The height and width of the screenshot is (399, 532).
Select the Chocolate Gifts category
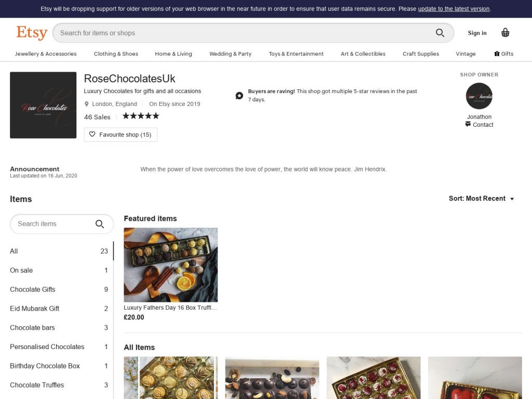pyautogui.click(x=33, y=289)
